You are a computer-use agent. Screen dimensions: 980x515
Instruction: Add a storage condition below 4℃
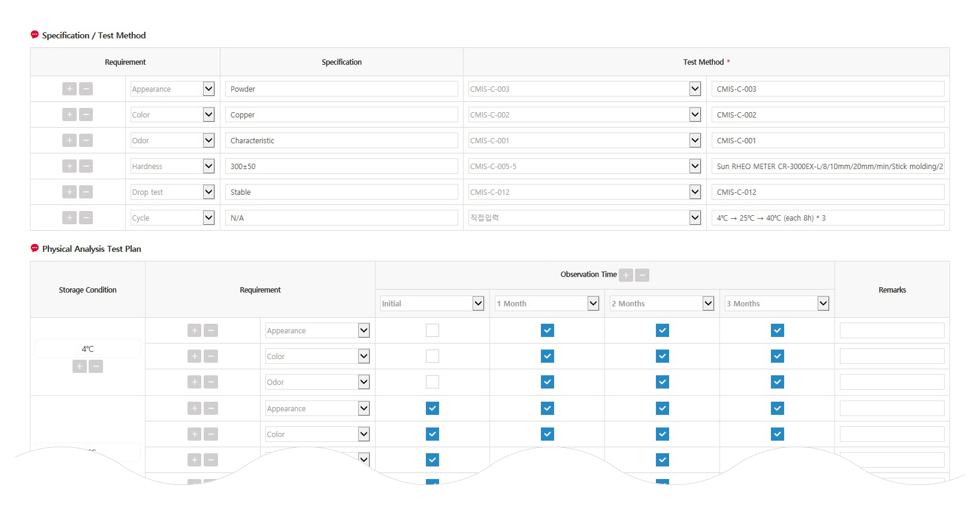click(x=80, y=366)
